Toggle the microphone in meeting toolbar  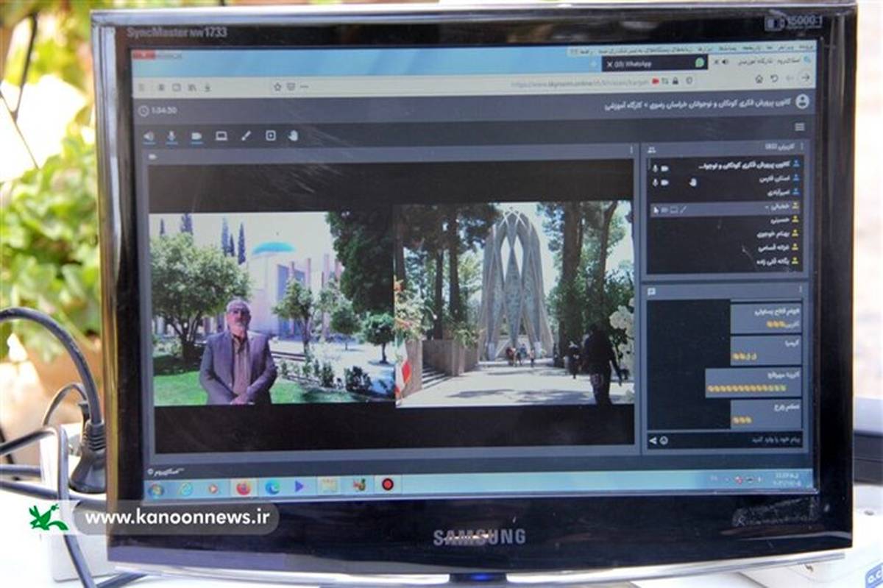click(x=172, y=136)
